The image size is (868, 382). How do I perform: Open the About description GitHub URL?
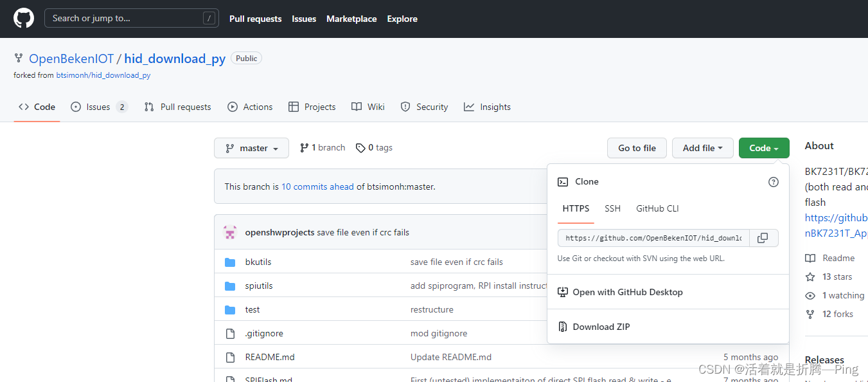pos(837,226)
